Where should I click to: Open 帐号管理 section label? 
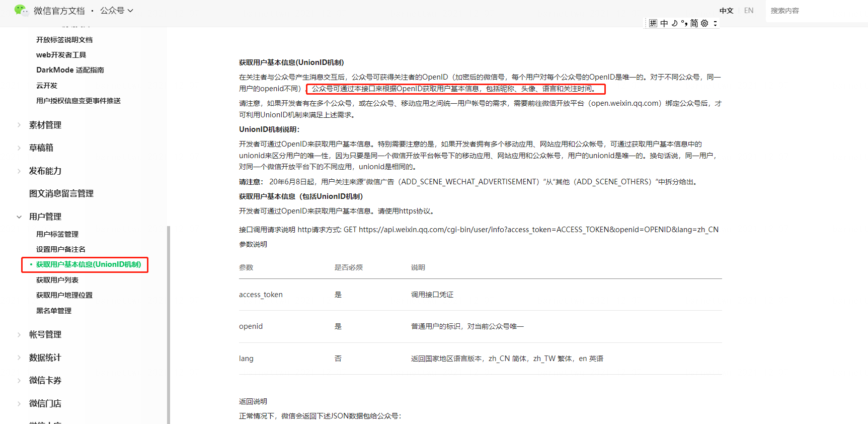click(45, 334)
